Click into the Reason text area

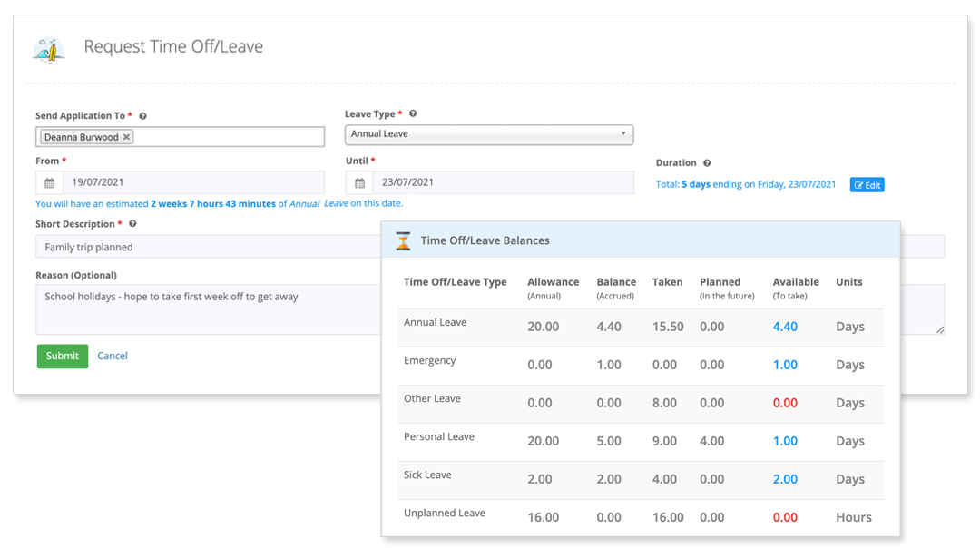pos(209,308)
